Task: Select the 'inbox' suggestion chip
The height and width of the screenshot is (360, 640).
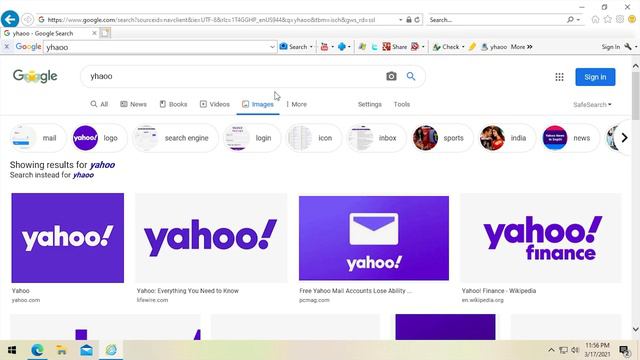Action: tap(376, 138)
